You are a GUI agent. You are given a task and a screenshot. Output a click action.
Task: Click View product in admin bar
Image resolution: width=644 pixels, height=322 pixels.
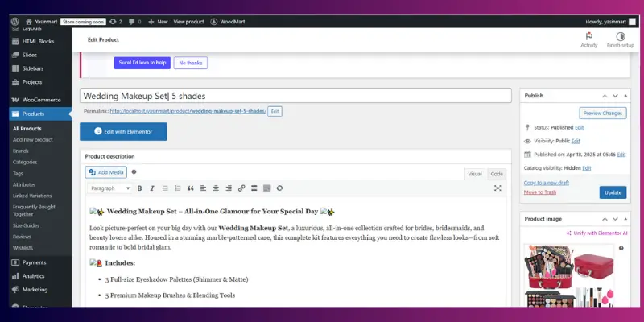pyautogui.click(x=188, y=22)
